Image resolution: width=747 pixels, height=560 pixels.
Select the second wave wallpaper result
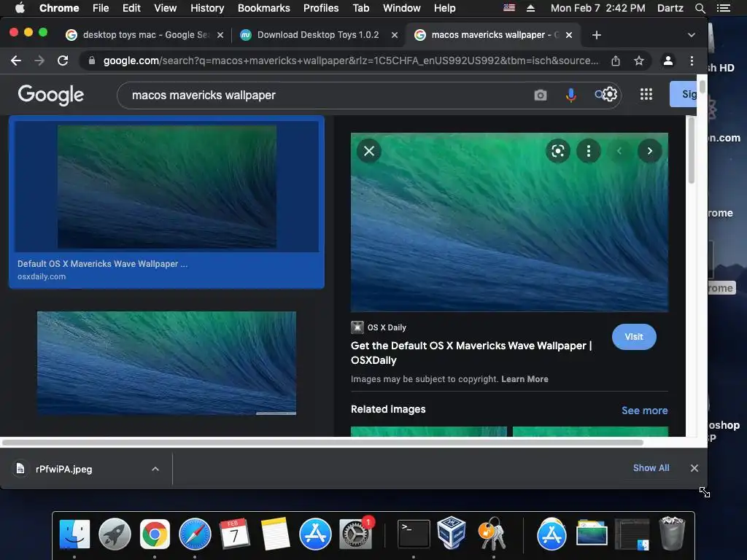[x=167, y=363]
